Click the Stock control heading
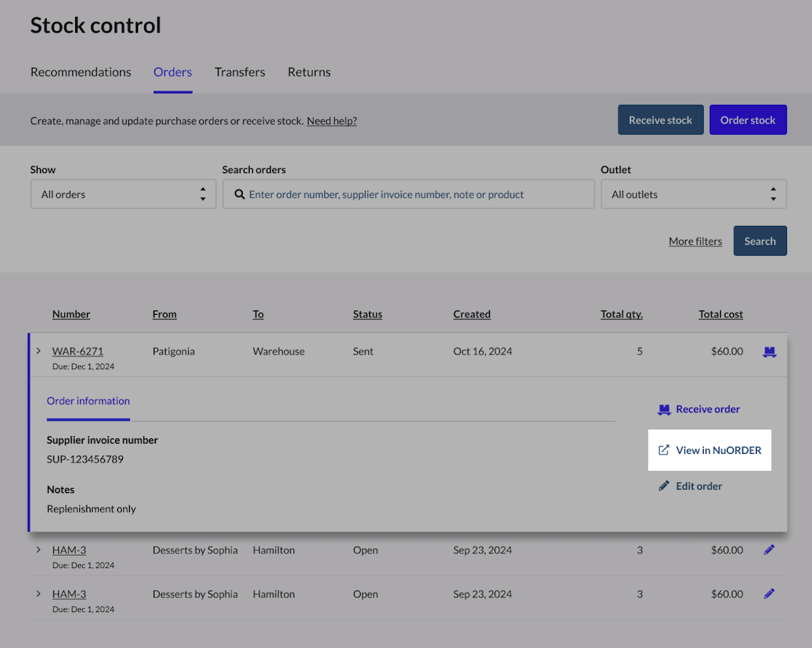The height and width of the screenshot is (648, 812). point(95,26)
